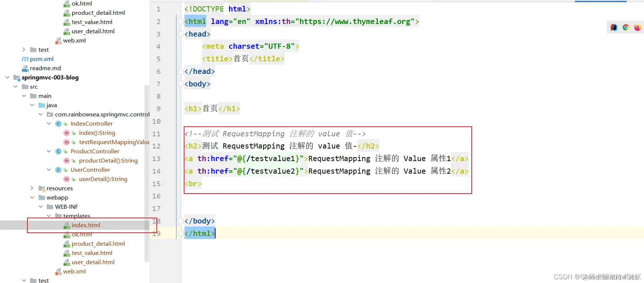Fold marker at closing head line 6

click(x=181, y=71)
